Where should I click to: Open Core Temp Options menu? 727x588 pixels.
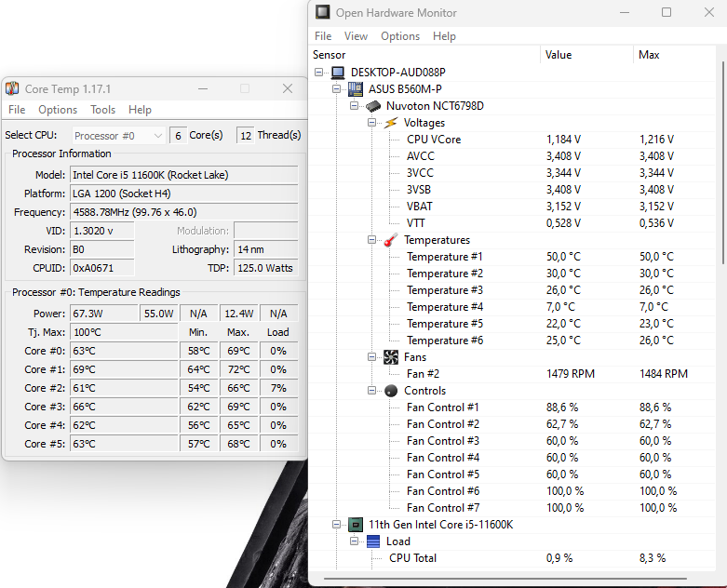58,110
